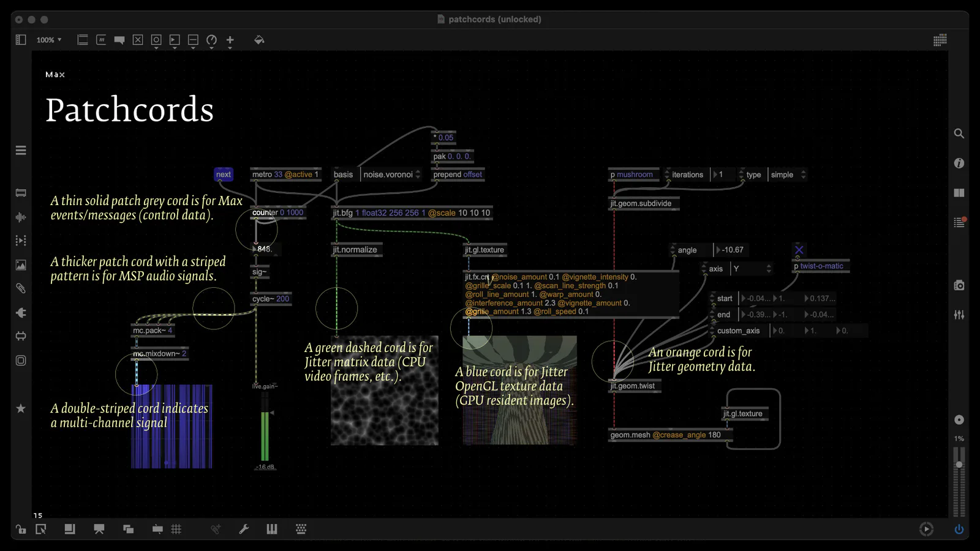Click the next message button
Screen dimensions: 980x551
point(224,174)
